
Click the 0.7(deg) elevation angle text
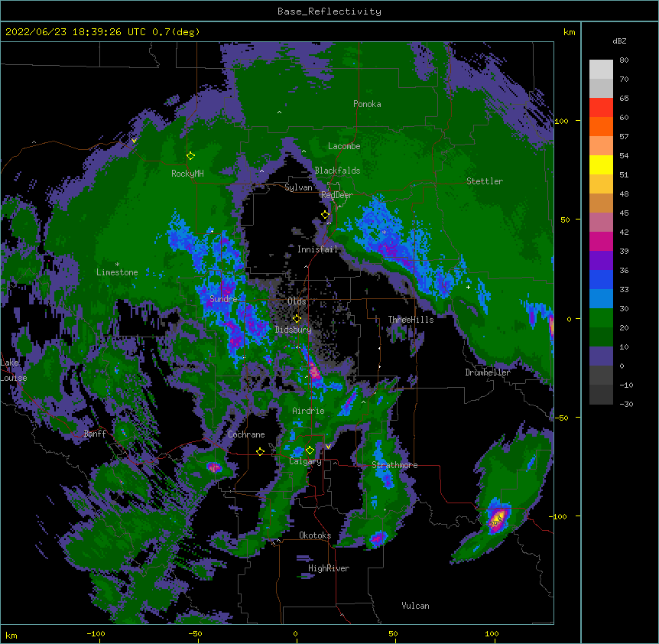click(x=176, y=32)
